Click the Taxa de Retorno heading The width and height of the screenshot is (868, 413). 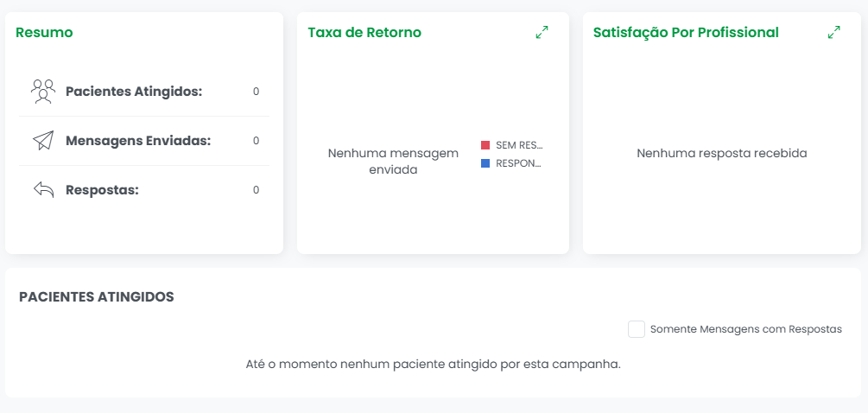[x=364, y=32]
